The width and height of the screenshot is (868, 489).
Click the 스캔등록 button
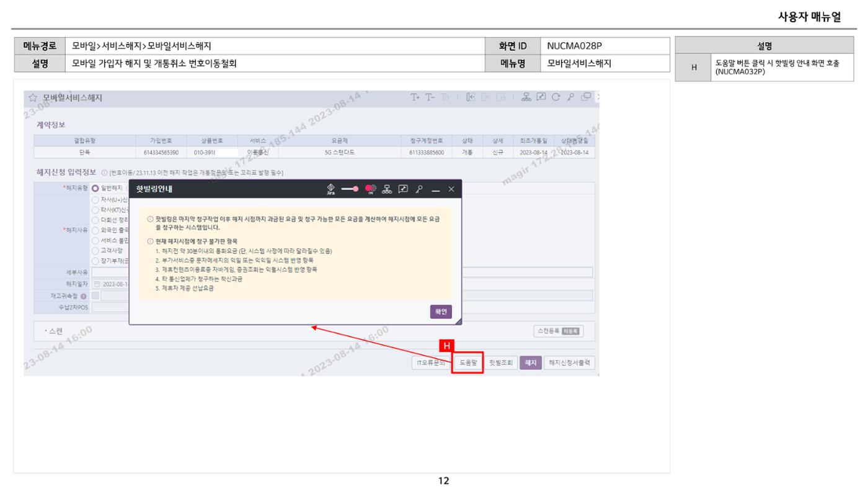[x=558, y=331]
